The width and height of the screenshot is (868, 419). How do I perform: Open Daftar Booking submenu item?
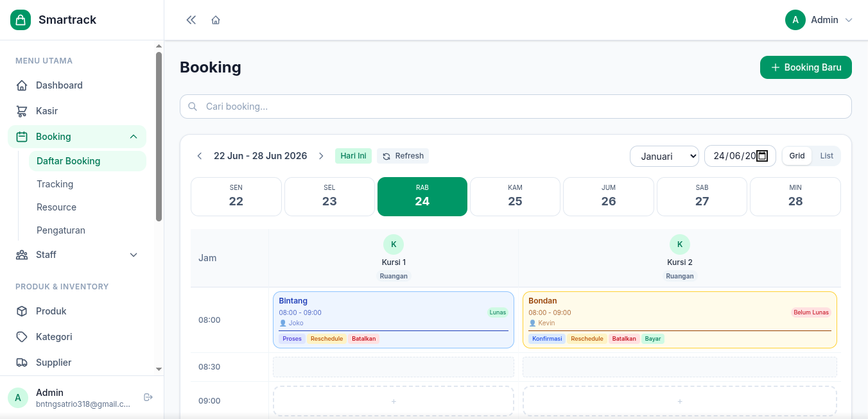point(87,161)
